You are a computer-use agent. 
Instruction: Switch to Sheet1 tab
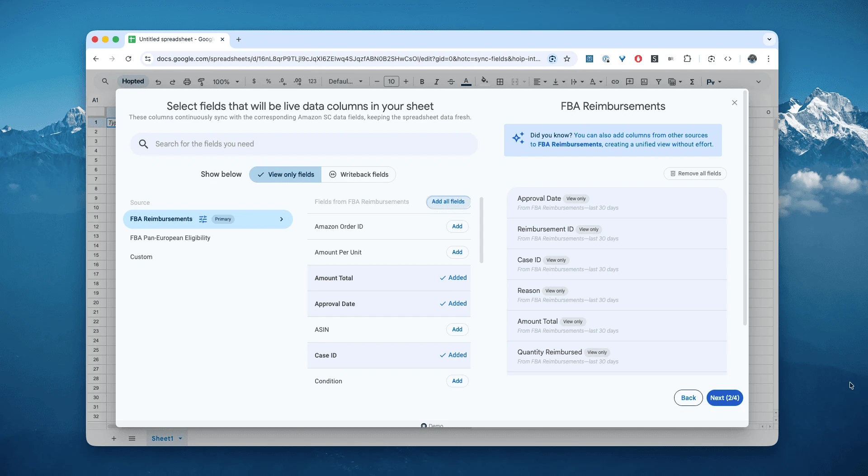click(162, 438)
